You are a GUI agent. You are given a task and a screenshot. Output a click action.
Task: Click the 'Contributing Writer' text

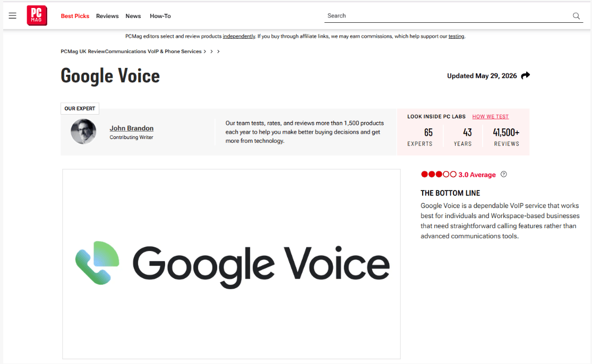point(131,137)
